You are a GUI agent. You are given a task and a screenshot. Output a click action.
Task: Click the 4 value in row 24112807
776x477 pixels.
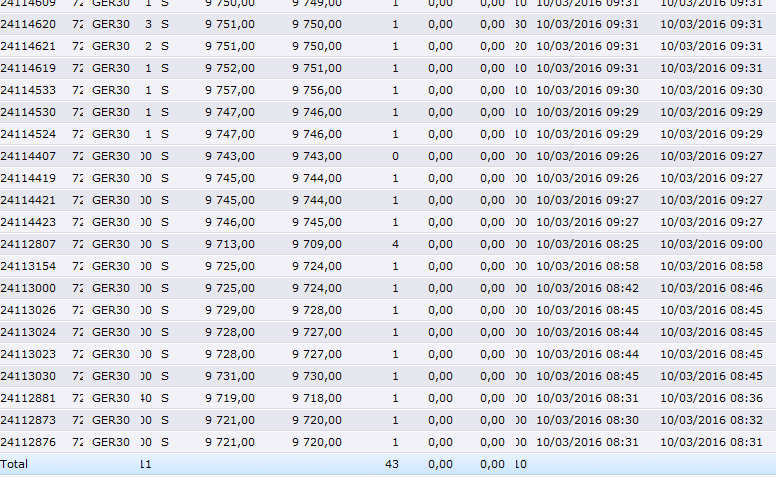click(395, 244)
